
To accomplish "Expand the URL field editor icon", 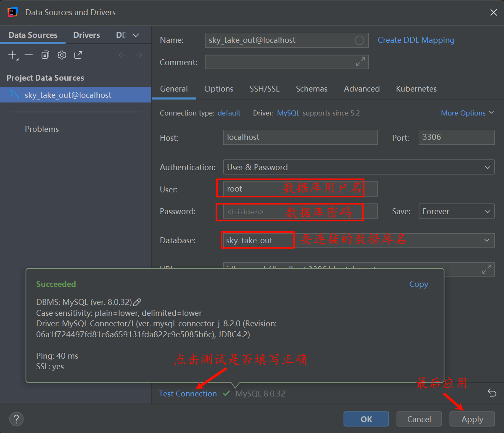I will [487, 269].
